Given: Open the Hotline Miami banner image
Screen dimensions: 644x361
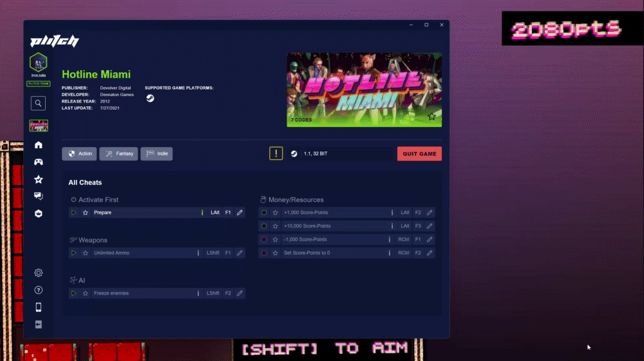Looking at the screenshot, I should [x=365, y=90].
